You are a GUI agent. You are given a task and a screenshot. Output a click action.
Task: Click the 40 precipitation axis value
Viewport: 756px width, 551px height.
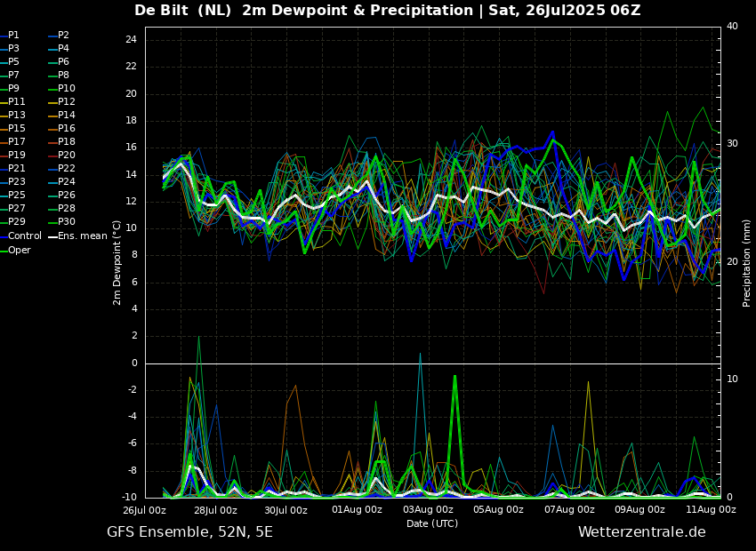(732, 26)
